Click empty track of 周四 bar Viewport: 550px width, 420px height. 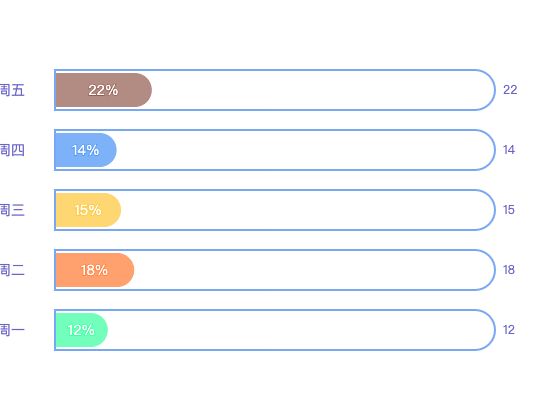point(305,150)
